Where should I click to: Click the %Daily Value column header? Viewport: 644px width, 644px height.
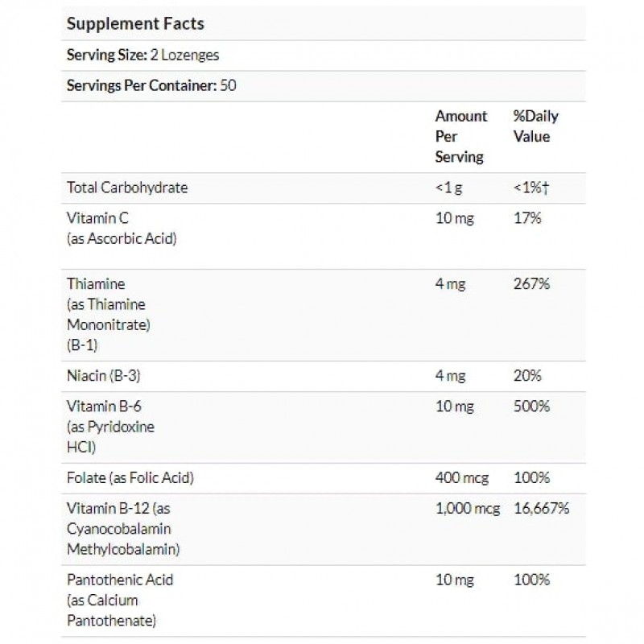tap(535, 126)
